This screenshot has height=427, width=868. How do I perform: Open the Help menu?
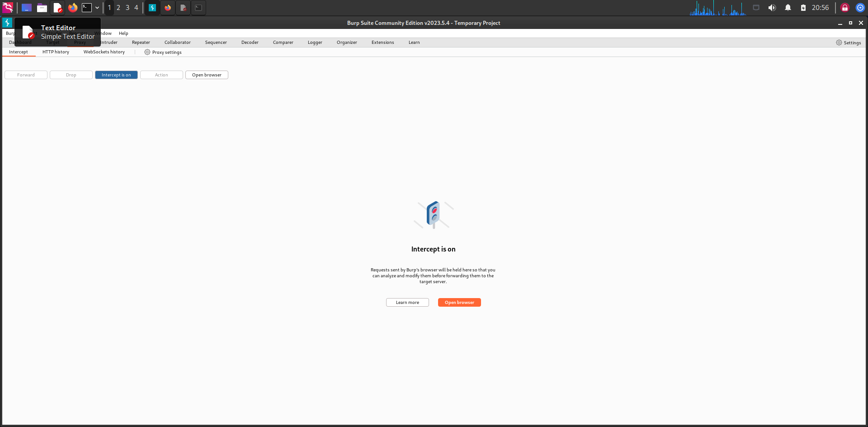pos(123,33)
